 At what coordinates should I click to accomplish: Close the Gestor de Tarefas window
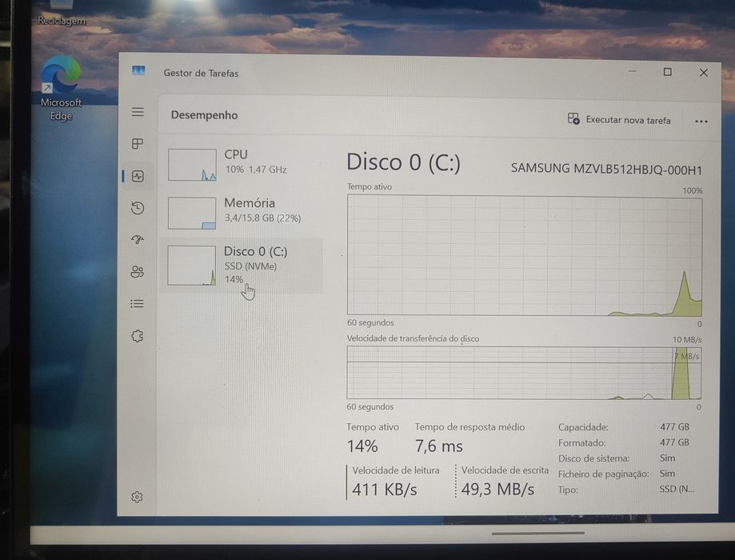[x=704, y=72]
